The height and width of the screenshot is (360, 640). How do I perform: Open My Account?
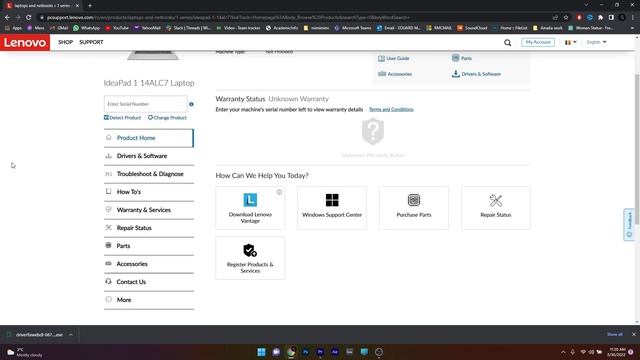[538, 42]
